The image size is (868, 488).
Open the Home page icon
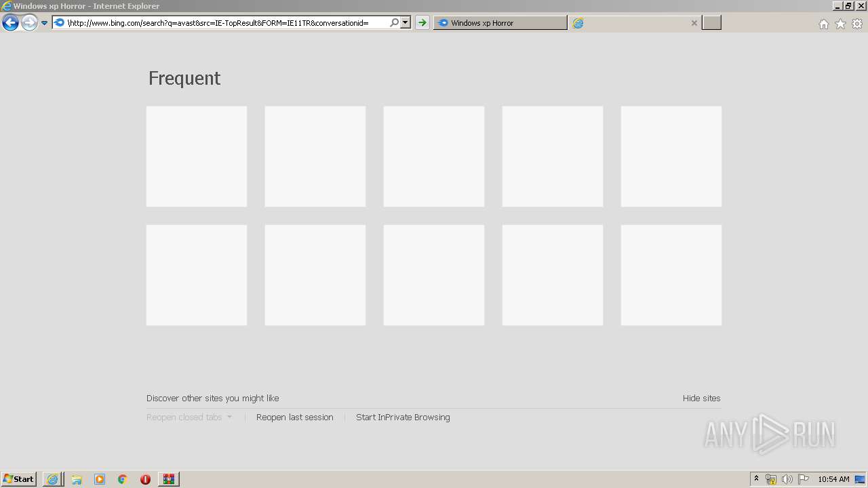tap(823, 24)
